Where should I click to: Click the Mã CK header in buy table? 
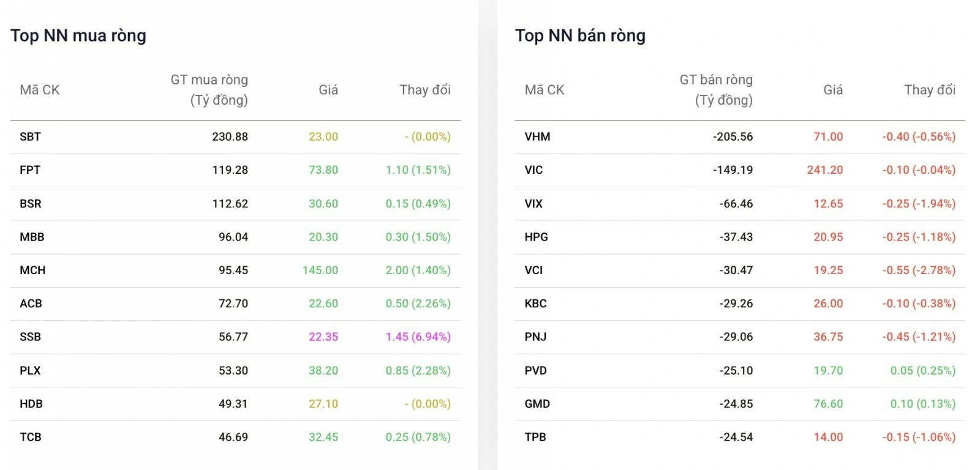(x=40, y=90)
